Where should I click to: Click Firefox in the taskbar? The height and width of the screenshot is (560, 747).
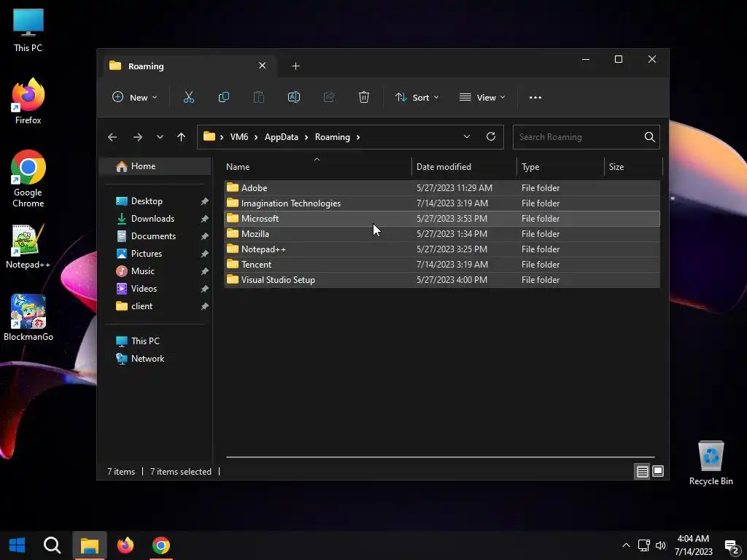point(125,545)
